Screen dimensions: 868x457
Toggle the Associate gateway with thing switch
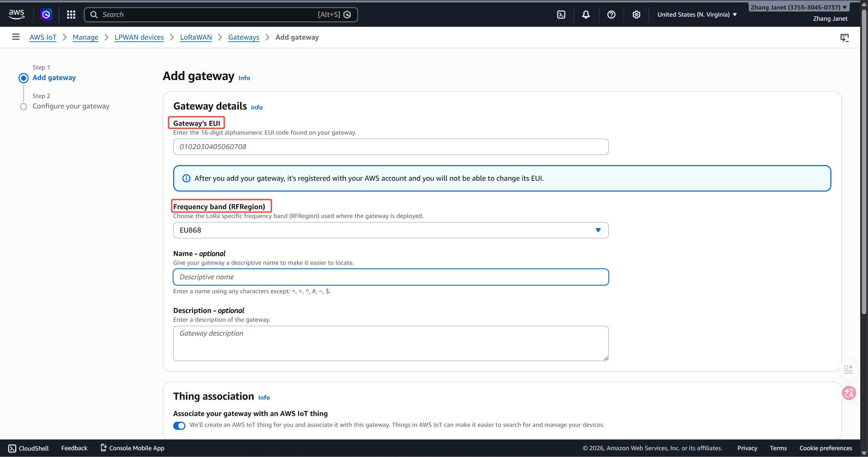click(179, 425)
